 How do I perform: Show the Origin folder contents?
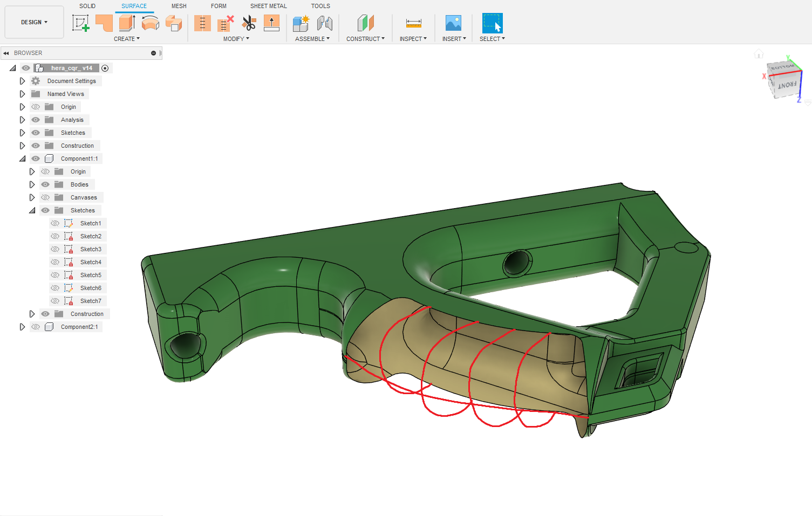click(x=22, y=107)
